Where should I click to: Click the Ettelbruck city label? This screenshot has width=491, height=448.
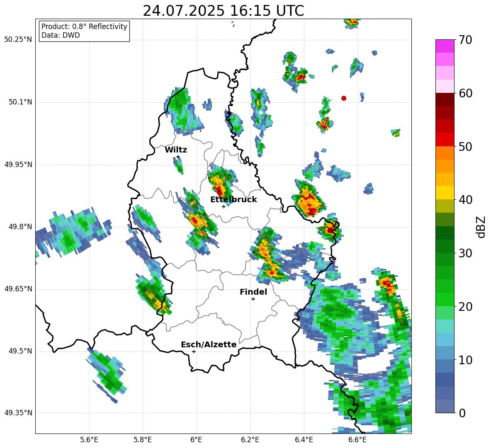(x=233, y=200)
